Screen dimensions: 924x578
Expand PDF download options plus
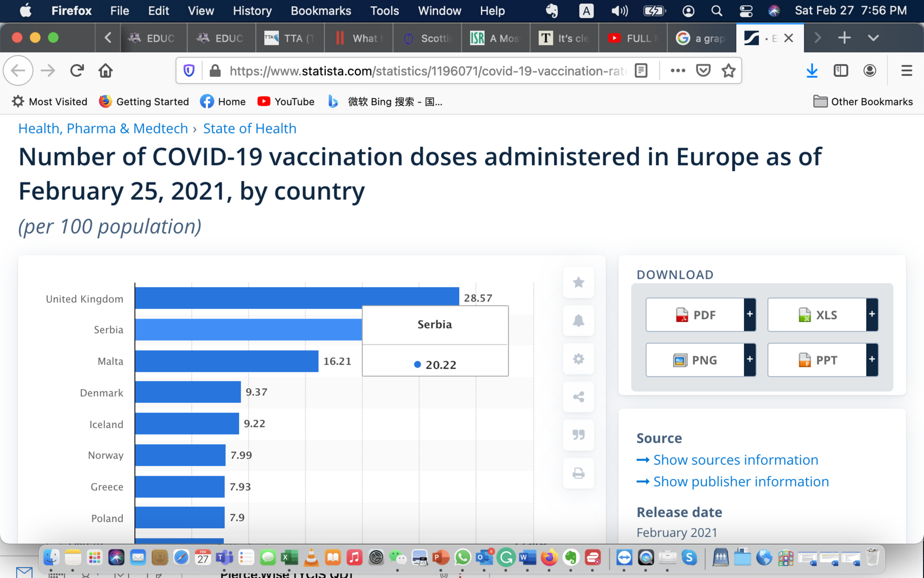click(x=750, y=315)
